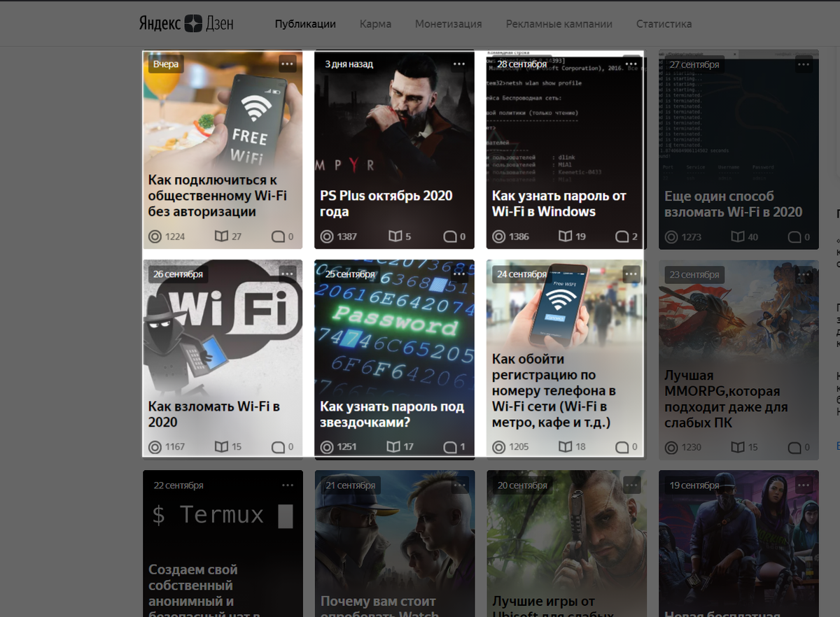Click the book icon beside 17 reads

[x=393, y=446]
